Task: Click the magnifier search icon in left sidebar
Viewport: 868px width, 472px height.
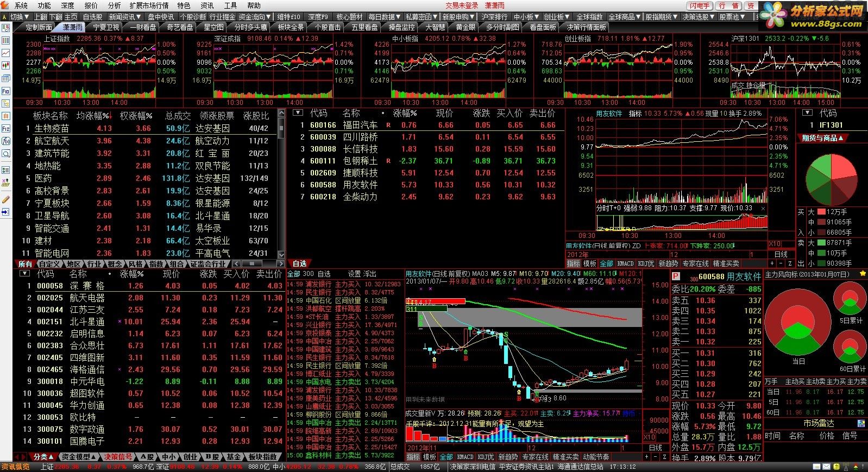Action: click(6, 154)
